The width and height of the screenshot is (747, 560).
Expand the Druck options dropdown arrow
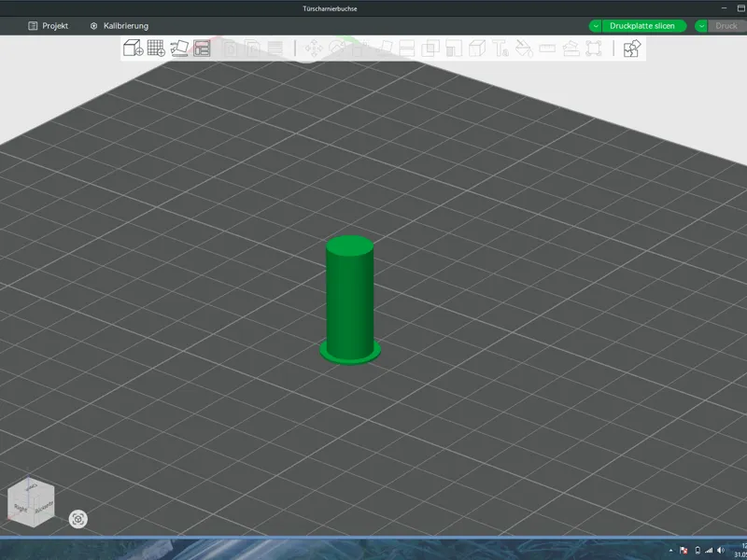point(701,26)
